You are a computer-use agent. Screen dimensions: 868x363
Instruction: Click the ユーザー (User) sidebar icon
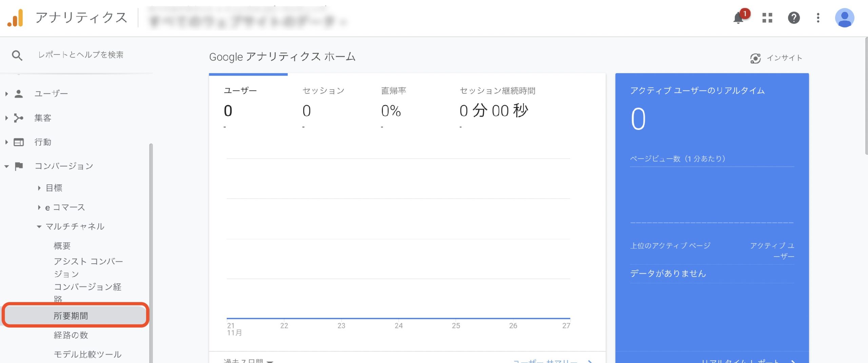[19, 93]
